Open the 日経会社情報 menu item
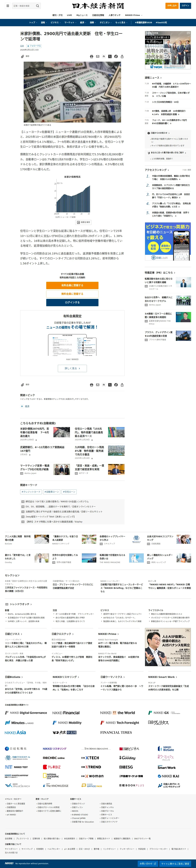Screen dimensions: 196x868 pos(98,15)
